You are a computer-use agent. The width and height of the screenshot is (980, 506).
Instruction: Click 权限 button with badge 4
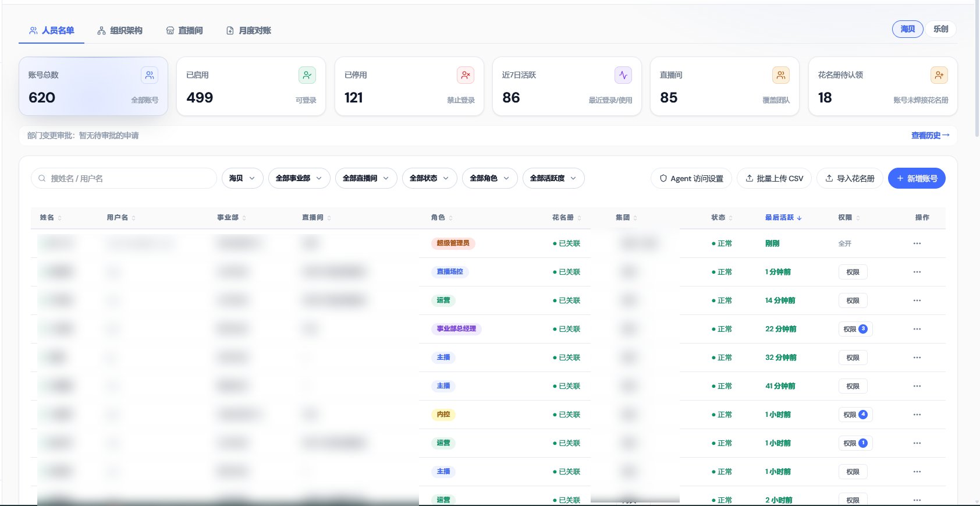[855, 415]
